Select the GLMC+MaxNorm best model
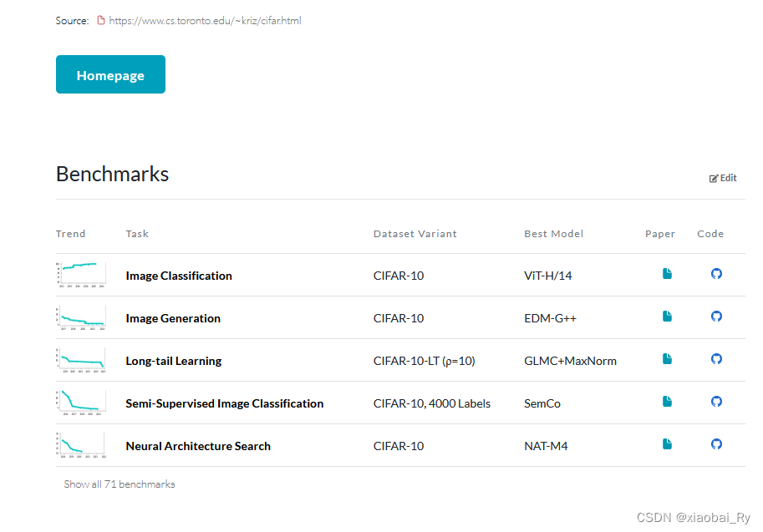Image resolution: width=763 pixels, height=532 pixels. click(570, 361)
